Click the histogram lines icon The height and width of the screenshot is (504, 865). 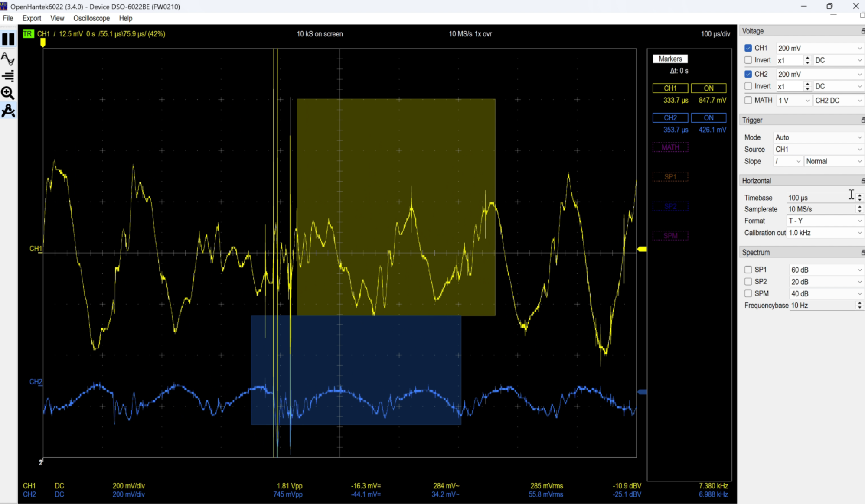[8, 76]
